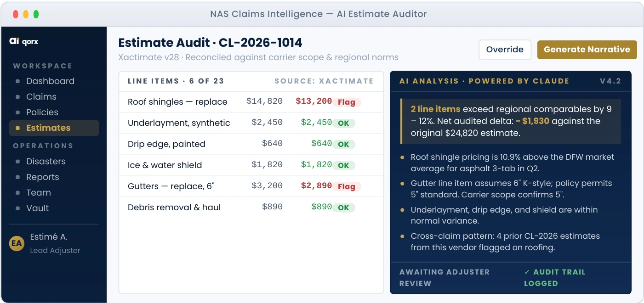Click OK badge on Drip edge row
This screenshot has height=303, width=644.
tap(343, 144)
